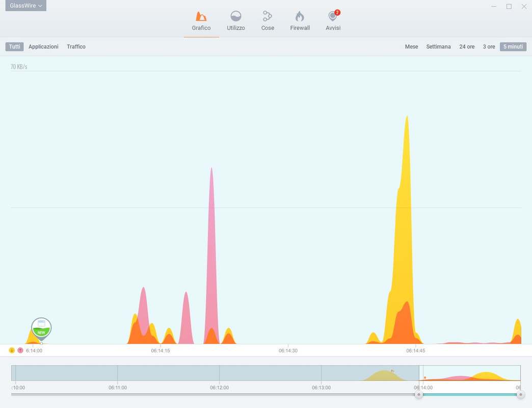Click the right handle of timeline range slider
This screenshot has height=408, width=532.
click(520, 394)
